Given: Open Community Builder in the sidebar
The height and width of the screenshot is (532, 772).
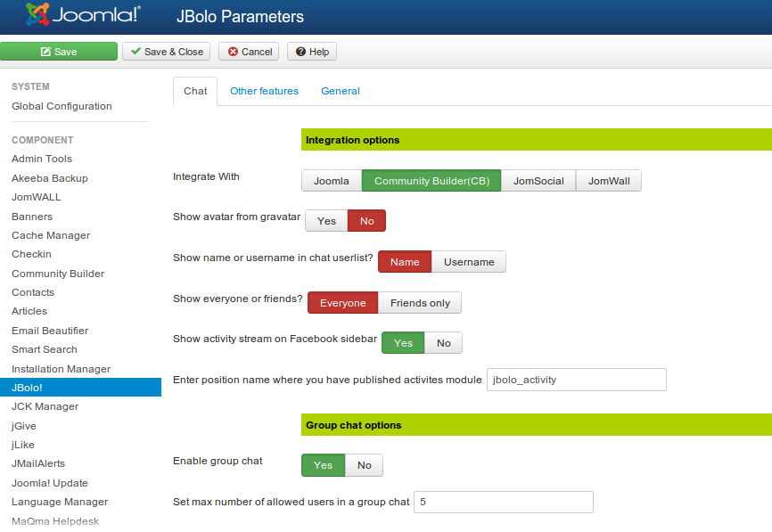Looking at the screenshot, I should [x=58, y=274].
